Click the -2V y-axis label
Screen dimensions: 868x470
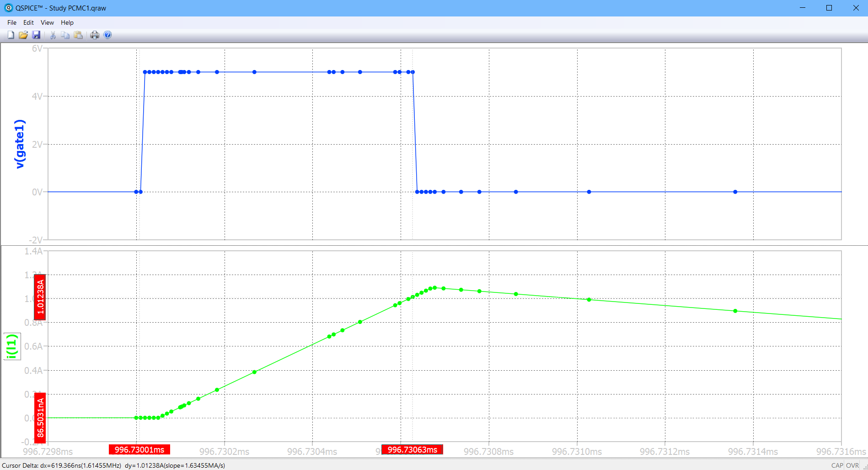point(36,240)
